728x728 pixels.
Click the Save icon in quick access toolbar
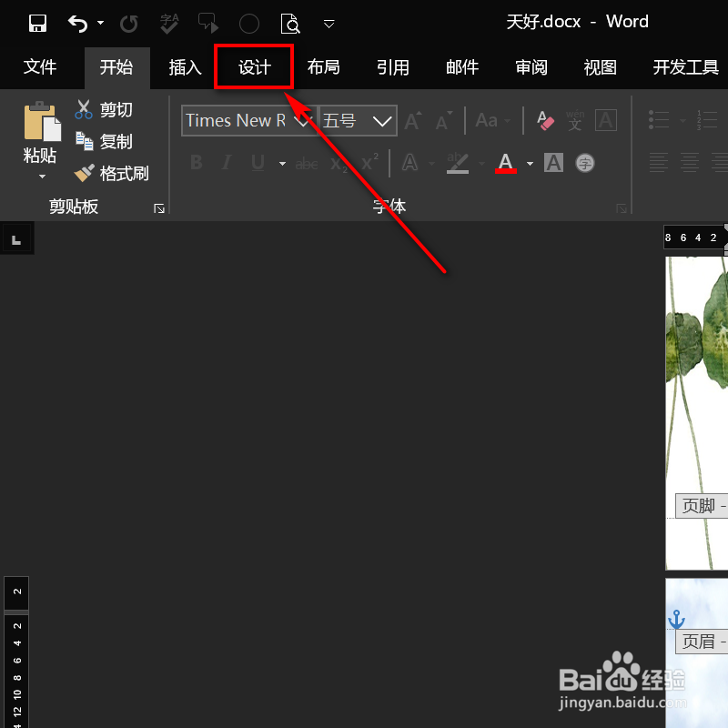pos(37,24)
